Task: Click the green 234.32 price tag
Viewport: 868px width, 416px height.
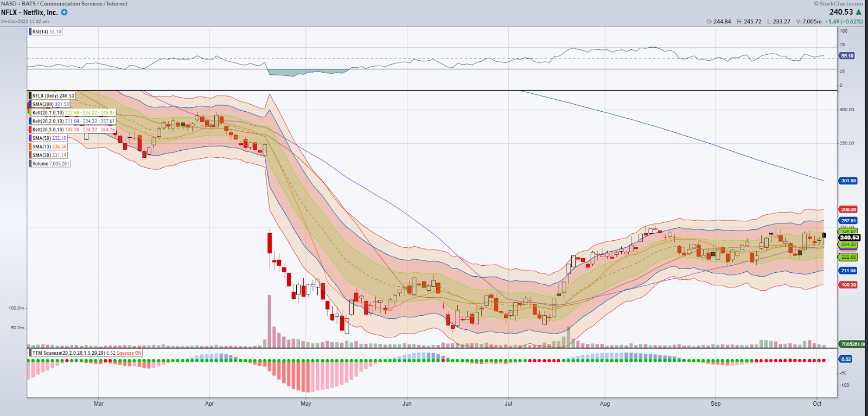Action: 848,245
